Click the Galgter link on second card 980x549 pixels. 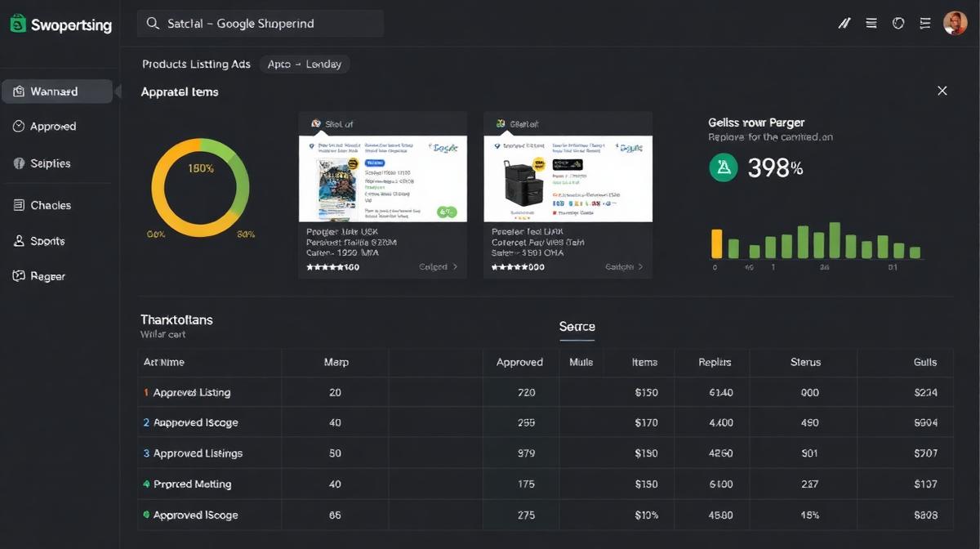click(624, 267)
